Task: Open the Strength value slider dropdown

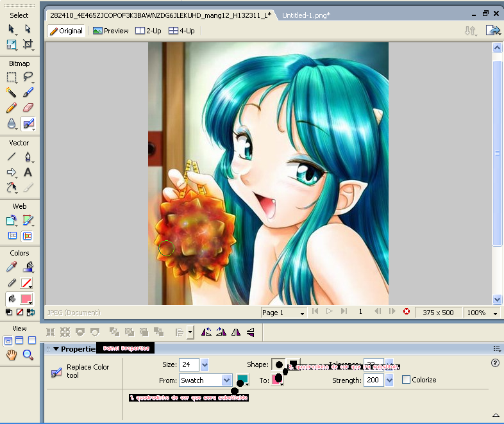Action: click(x=389, y=380)
